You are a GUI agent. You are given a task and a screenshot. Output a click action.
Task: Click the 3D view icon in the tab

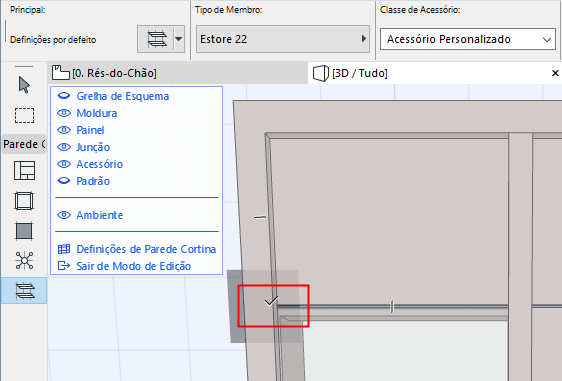coord(321,73)
